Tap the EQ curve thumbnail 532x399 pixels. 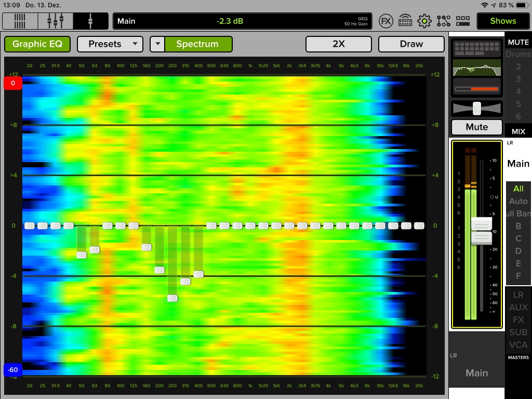pyautogui.click(x=476, y=68)
